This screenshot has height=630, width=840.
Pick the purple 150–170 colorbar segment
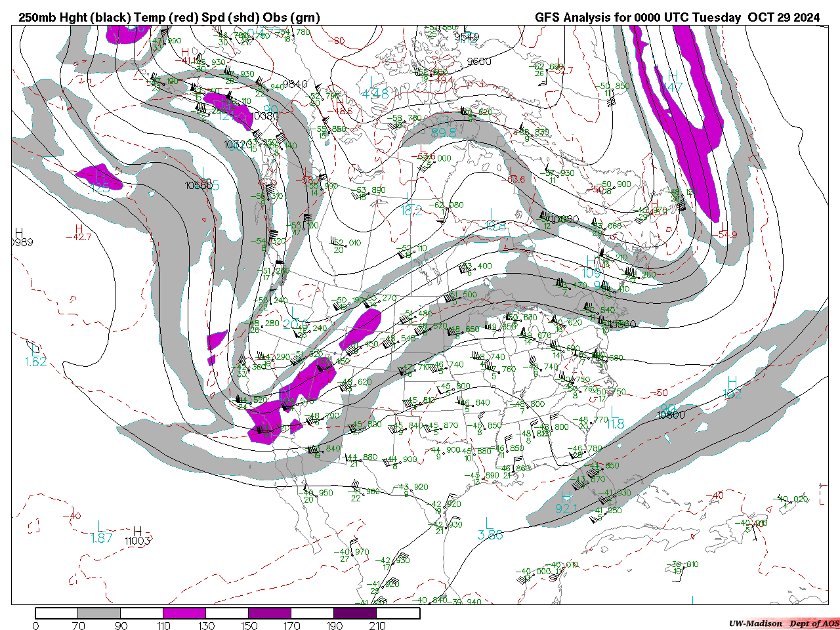270,613
